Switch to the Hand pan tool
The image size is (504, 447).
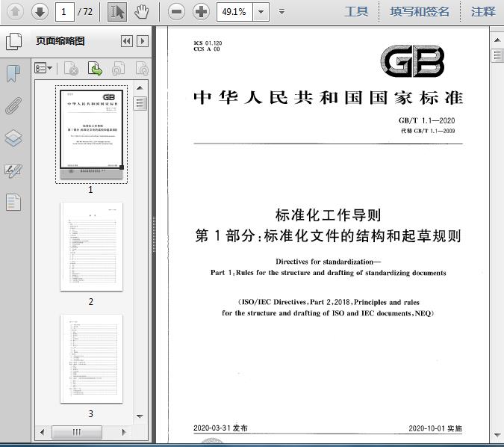141,11
